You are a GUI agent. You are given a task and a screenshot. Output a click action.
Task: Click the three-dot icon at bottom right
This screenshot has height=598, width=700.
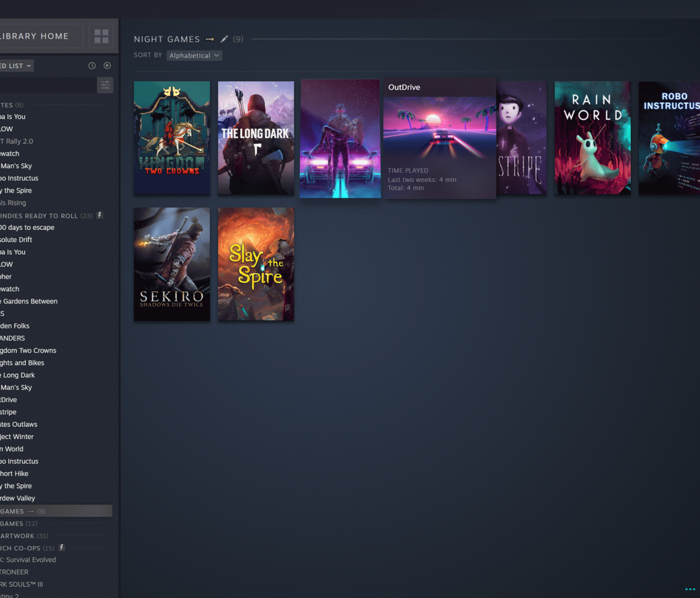(690, 589)
